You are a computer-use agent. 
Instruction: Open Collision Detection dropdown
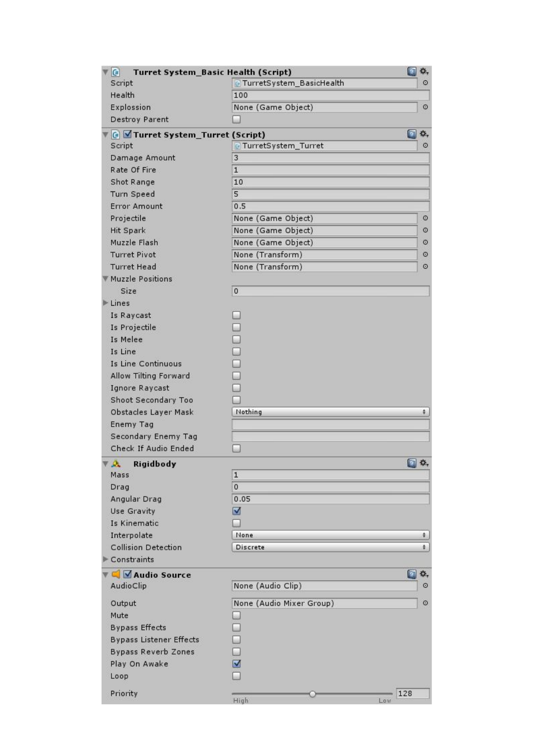pos(330,547)
